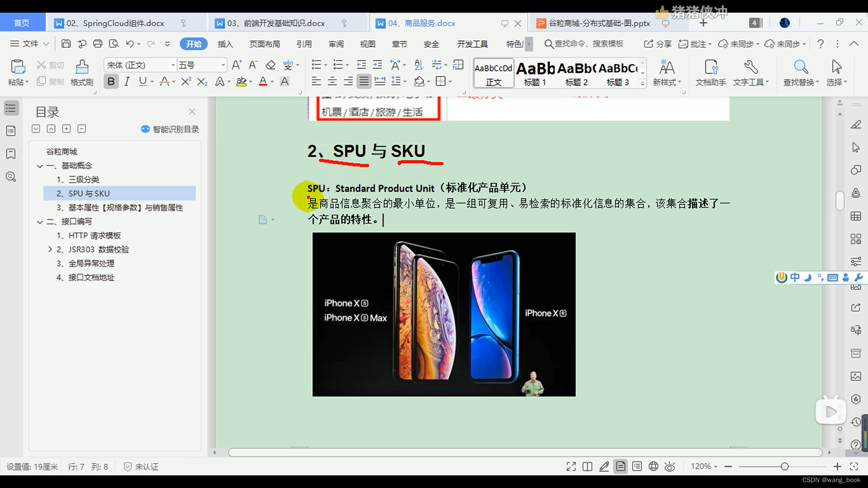
Task: Switch to the 插入 ribbon tab
Action: (x=225, y=44)
